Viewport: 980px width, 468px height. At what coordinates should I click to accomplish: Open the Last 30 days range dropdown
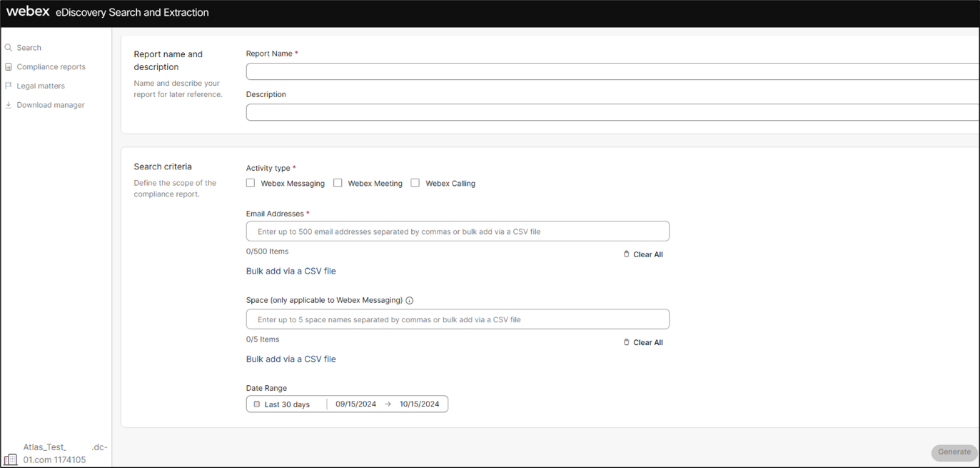pyautogui.click(x=287, y=404)
